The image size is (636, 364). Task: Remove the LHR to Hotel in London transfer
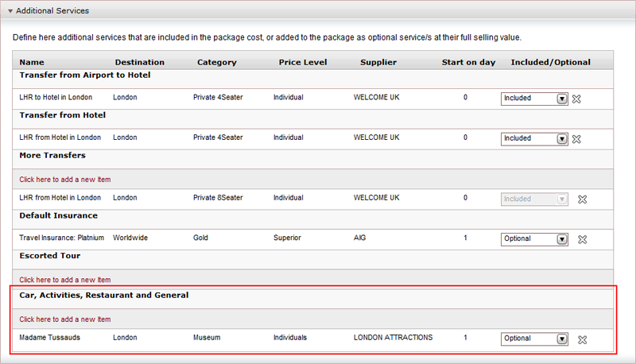tap(576, 99)
